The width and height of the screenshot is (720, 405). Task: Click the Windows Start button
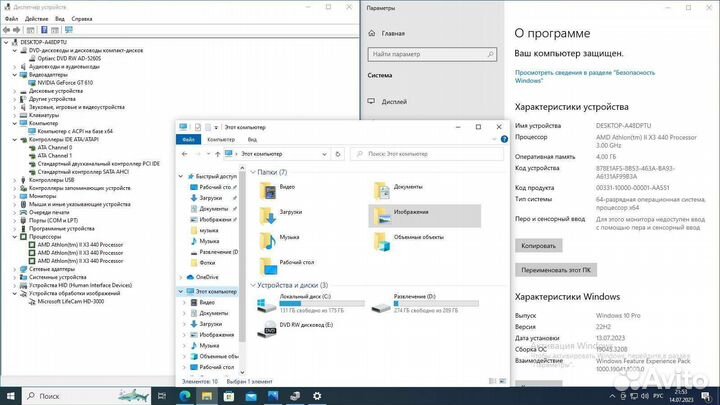coord(10,396)
